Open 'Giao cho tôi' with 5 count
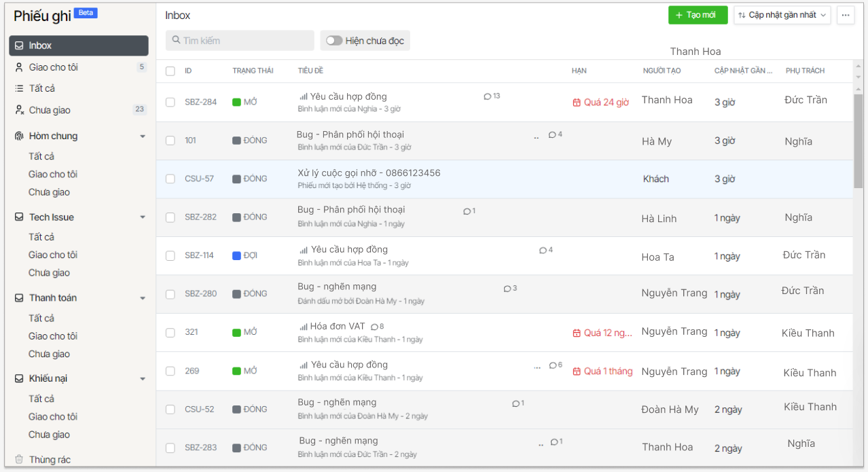The width and height of the screenshot is (868, 472). (54, 67)
